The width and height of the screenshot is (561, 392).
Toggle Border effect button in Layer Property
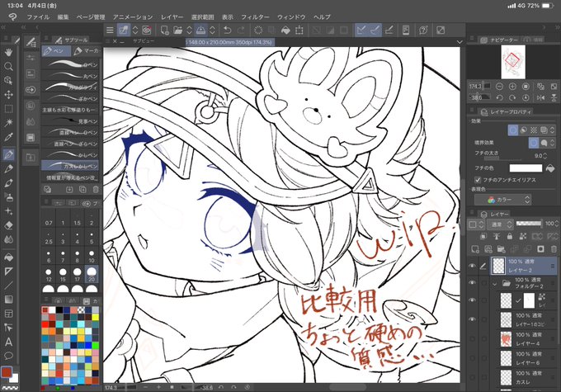pos(512,130)
